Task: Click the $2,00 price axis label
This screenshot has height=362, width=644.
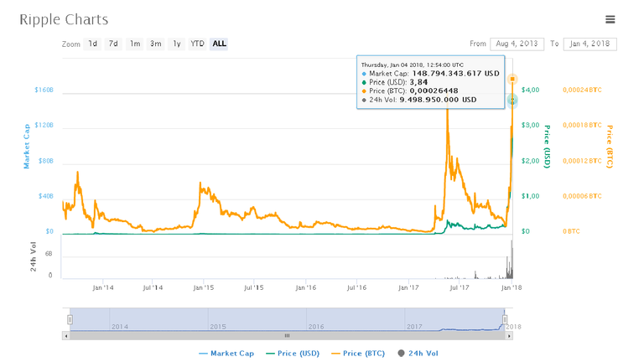Action: [530, 161]
